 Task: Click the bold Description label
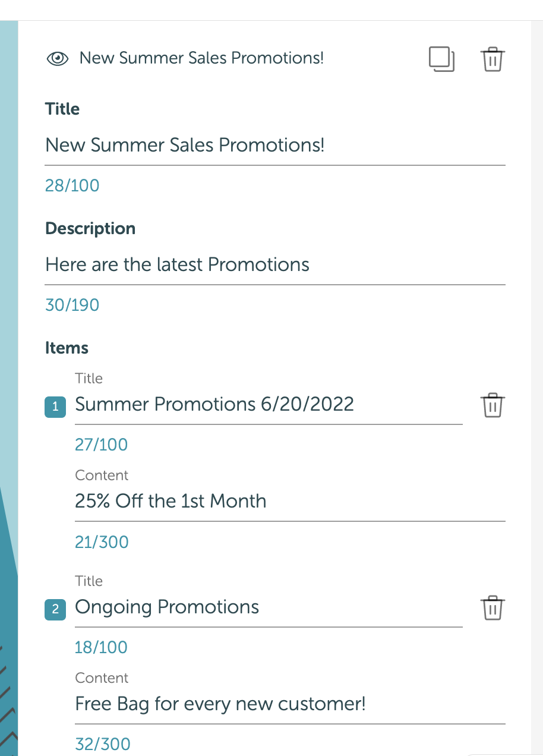click(x=90, y=229)
